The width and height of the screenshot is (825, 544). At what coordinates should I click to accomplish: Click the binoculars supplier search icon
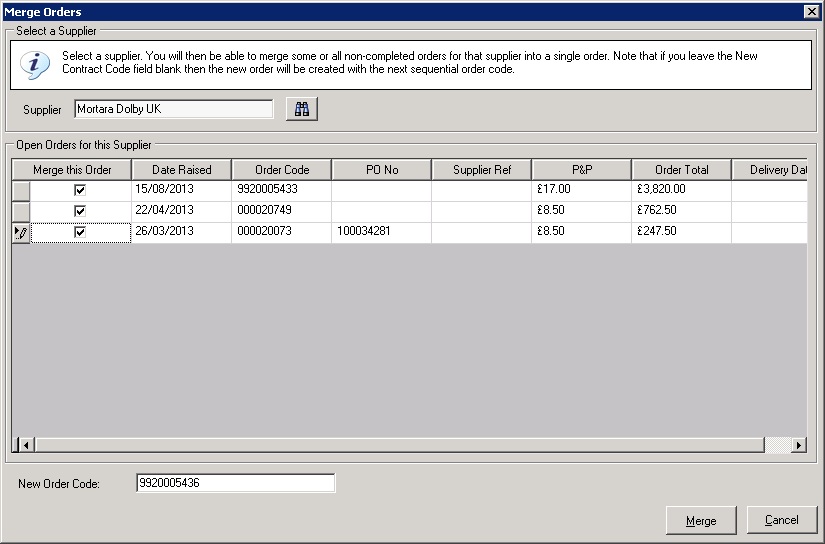click(301, 109)
